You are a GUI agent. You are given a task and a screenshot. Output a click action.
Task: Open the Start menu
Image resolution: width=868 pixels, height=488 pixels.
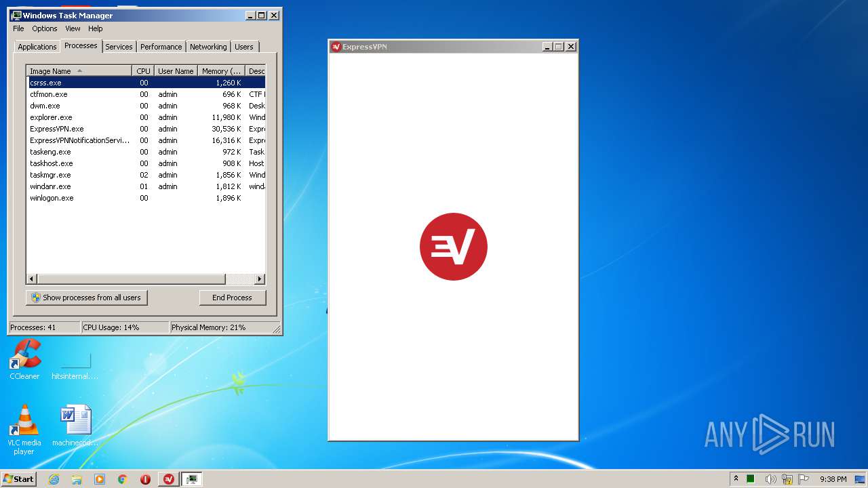coord(18,479)
